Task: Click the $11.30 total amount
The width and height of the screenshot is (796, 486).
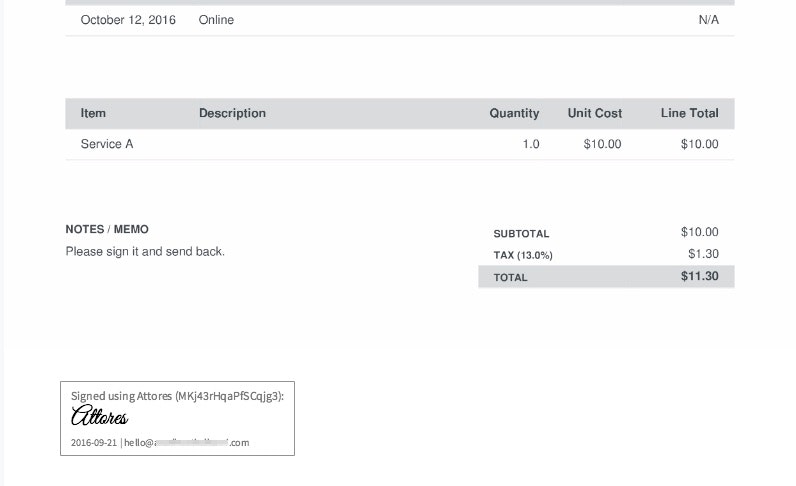Action: (699, 276)
